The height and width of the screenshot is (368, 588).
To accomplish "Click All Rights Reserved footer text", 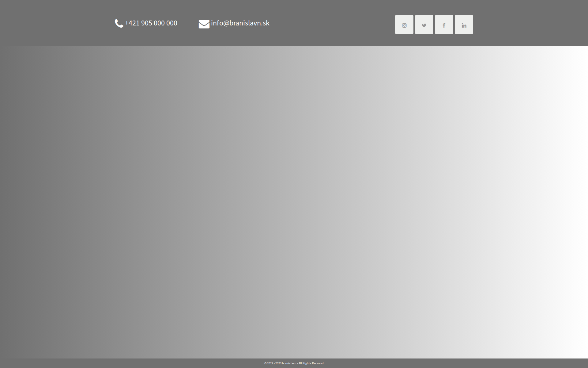I will pos(311,363).
